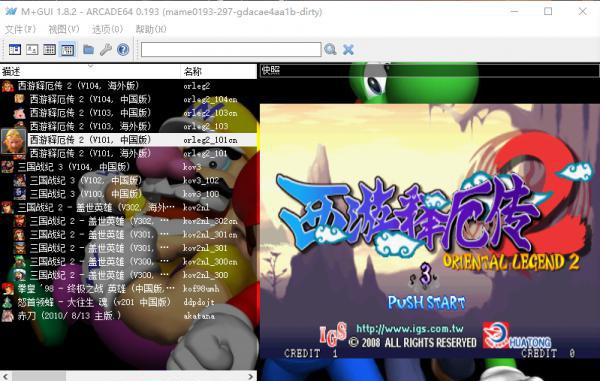Clear the search with the blue X icon
600x381 pixels.
click(x=348, y=49)
